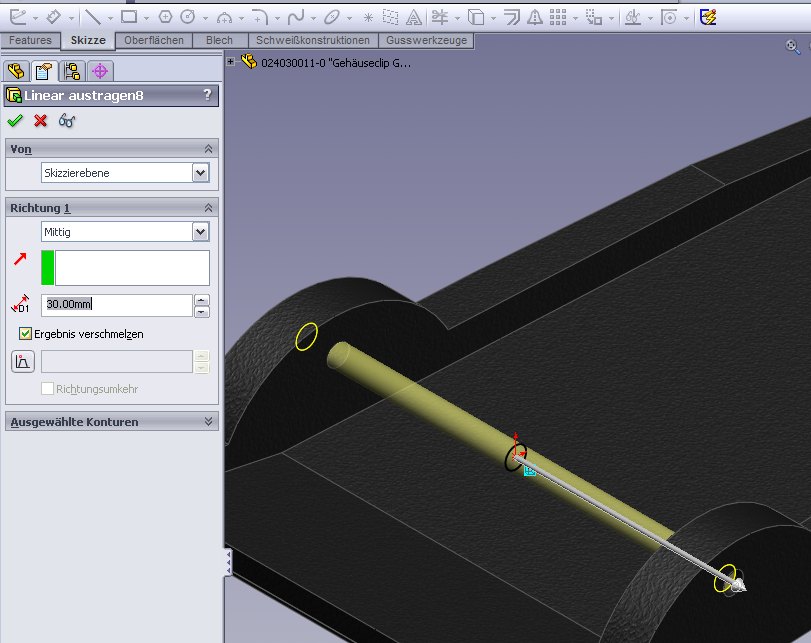Select the Line sketch tool
This screenshot has width=811, height=643.
93,17
